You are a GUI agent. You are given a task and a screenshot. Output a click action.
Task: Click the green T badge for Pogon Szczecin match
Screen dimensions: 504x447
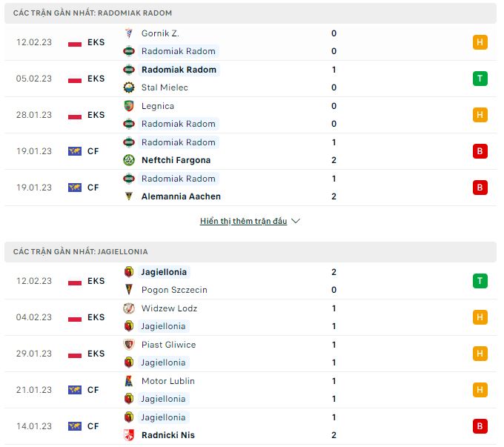point(480,281)
